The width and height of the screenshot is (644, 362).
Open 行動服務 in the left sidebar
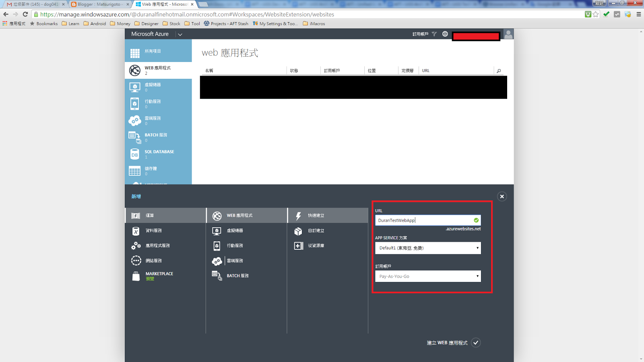(158, 104)
